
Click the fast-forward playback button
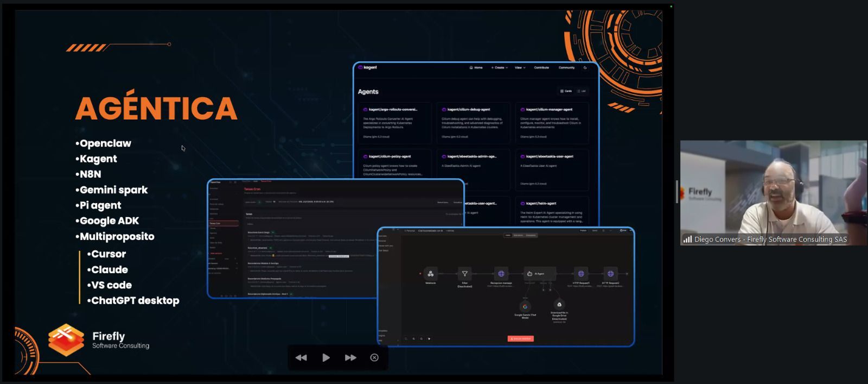350,357
